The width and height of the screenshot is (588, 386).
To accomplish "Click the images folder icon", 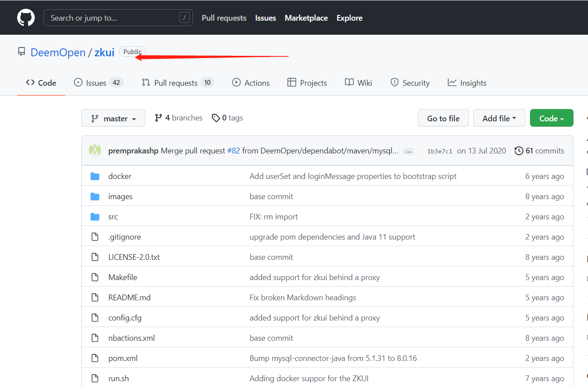I will click(x=95, y=197).
